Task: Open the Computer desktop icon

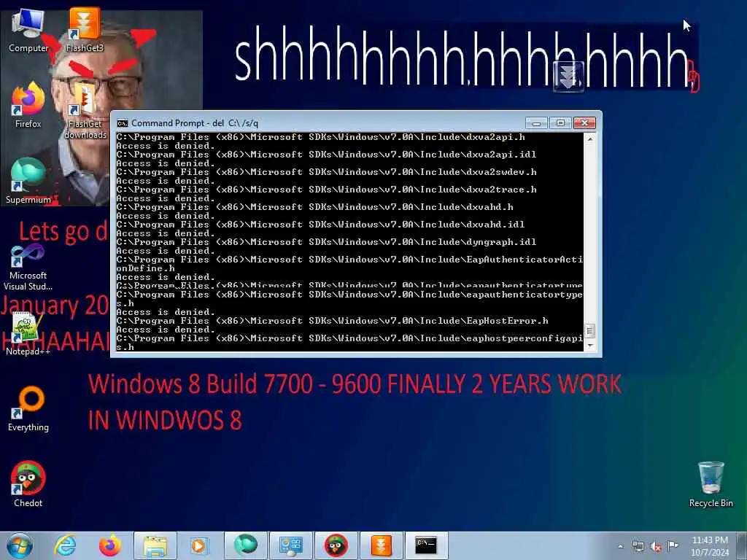Action: click(28, 30)
